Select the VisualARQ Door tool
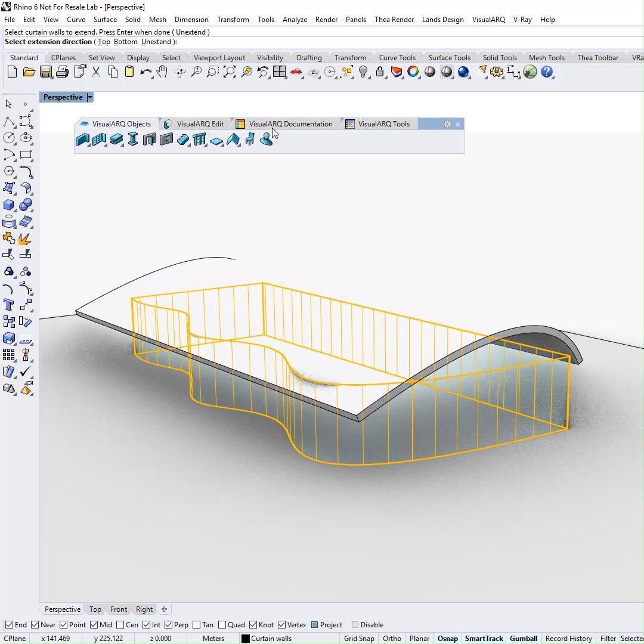 150,140
